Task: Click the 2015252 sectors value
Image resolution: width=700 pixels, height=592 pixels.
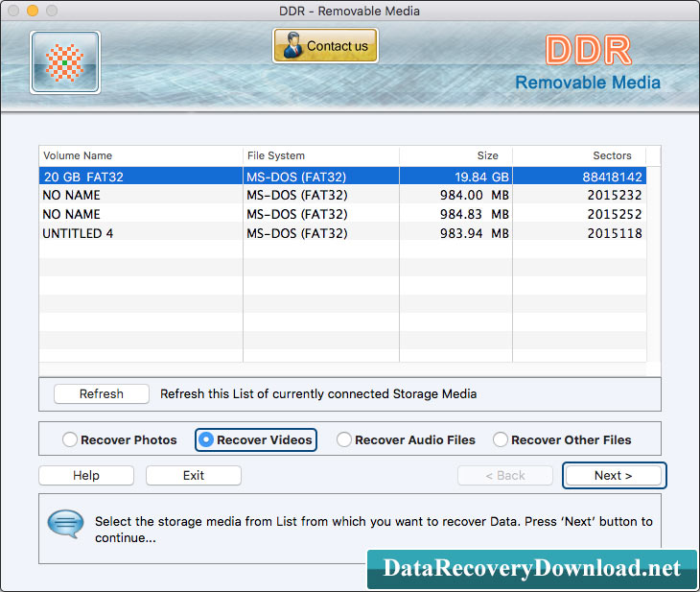Action: [x=615, y=215]
